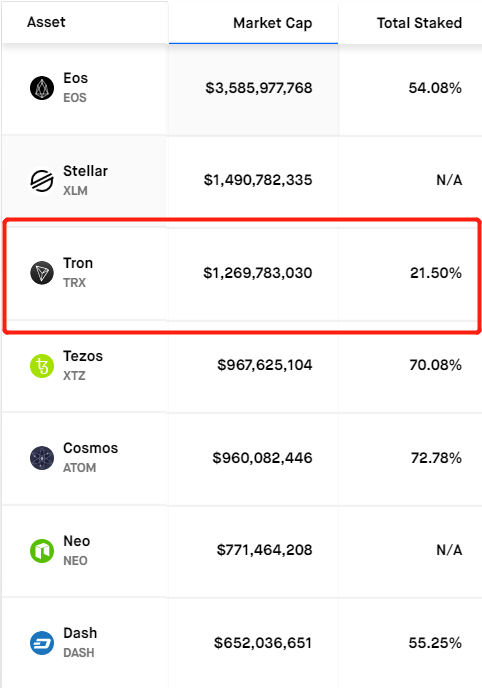482x688 pixels.
Task: Click the Stellar asset name
Action: (x=85, y=171)
